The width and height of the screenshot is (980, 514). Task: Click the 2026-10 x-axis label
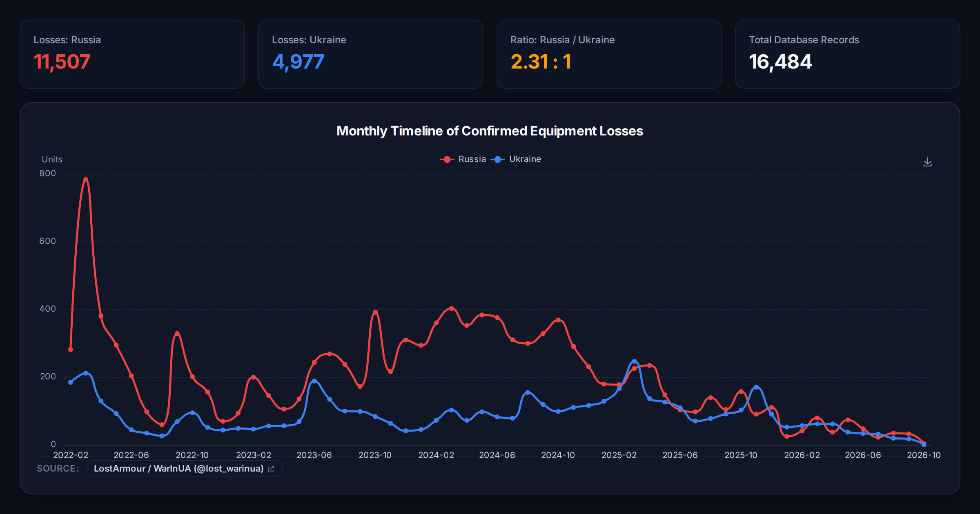click(x=924, y=455)
